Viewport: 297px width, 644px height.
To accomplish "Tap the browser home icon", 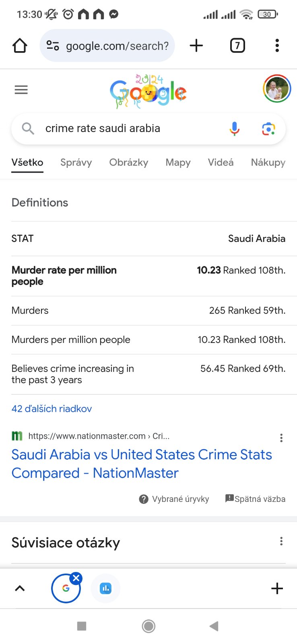I will pos(20,46).
